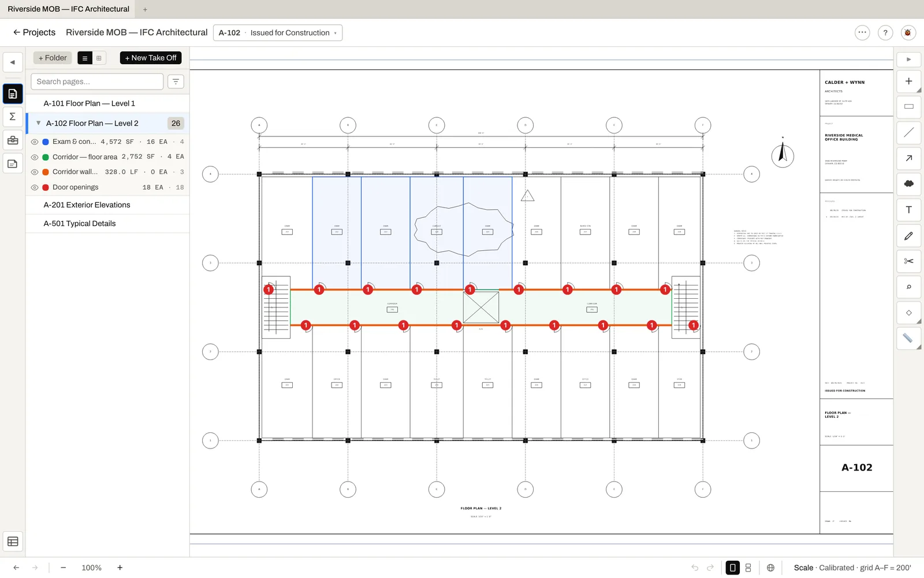This screenshot has width=924, height=578.
Task: Click the help question mark icon
Action: [x=885, y=33]
